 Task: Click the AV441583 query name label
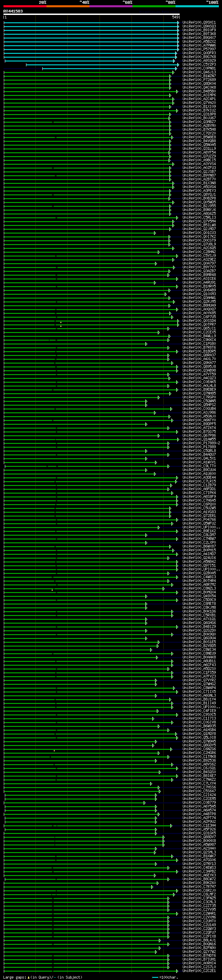13,11
